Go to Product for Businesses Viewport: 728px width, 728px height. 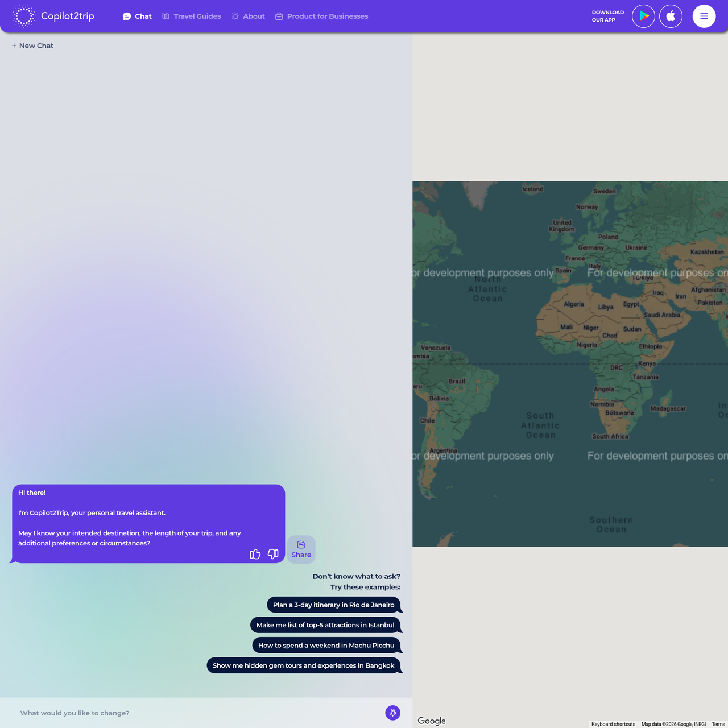click(x=322, y=16)
